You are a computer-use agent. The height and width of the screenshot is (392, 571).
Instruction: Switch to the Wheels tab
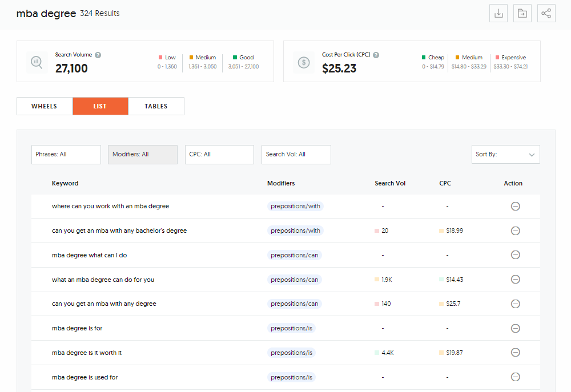44,106
